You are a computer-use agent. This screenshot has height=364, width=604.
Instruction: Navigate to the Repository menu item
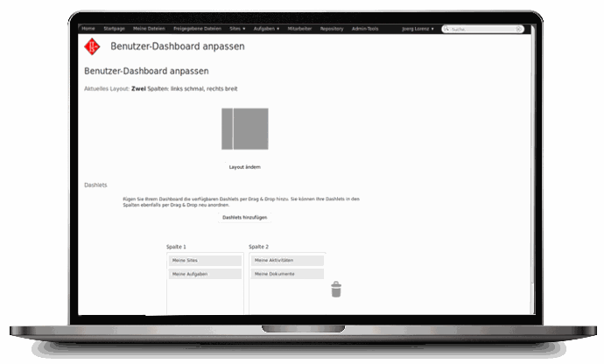point(332,29)
